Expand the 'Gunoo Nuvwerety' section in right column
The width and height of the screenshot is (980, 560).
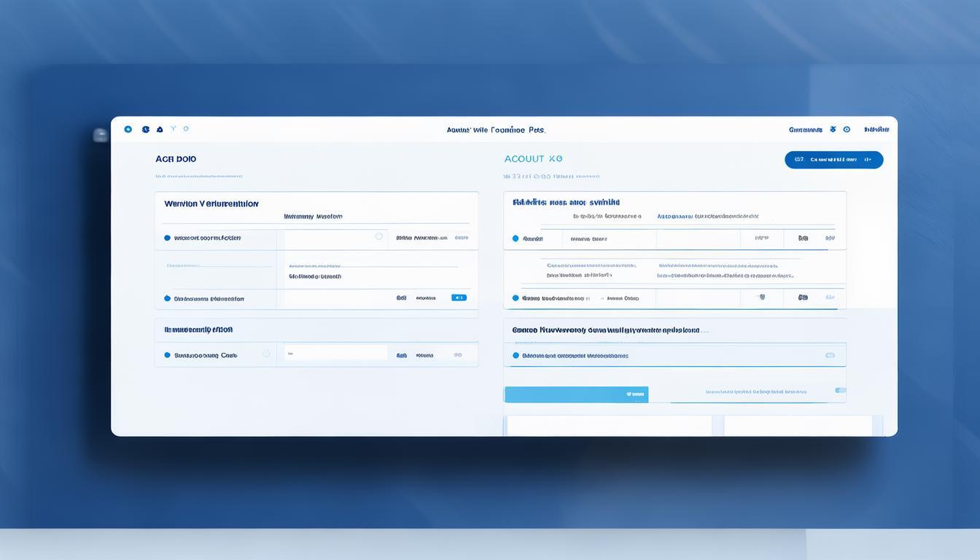[x=605, y=330]
